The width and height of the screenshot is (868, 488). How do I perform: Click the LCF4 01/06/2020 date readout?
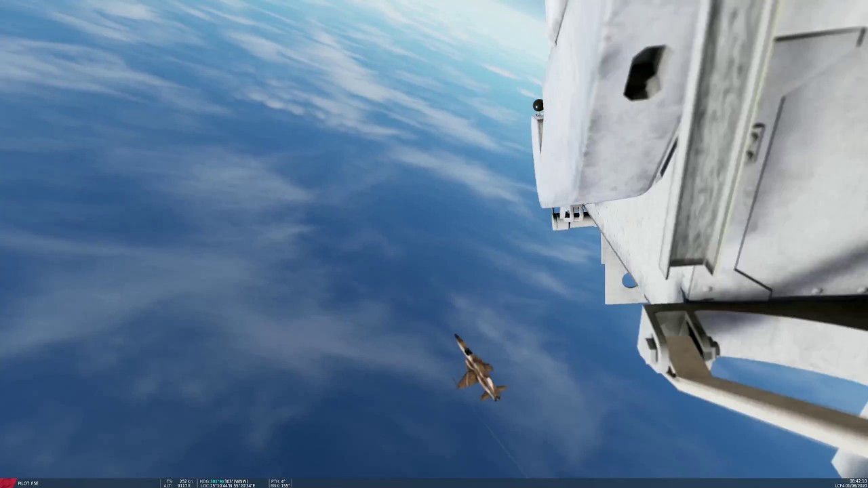pyautogui.click(x=850, y=486)
